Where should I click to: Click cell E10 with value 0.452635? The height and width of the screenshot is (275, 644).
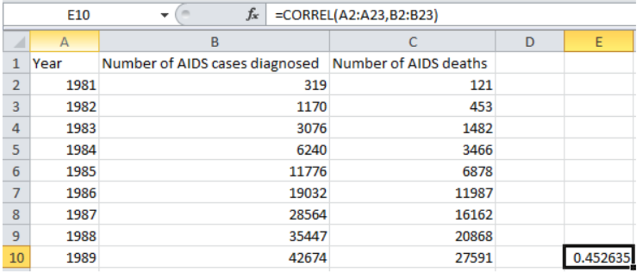click(599, 258)
